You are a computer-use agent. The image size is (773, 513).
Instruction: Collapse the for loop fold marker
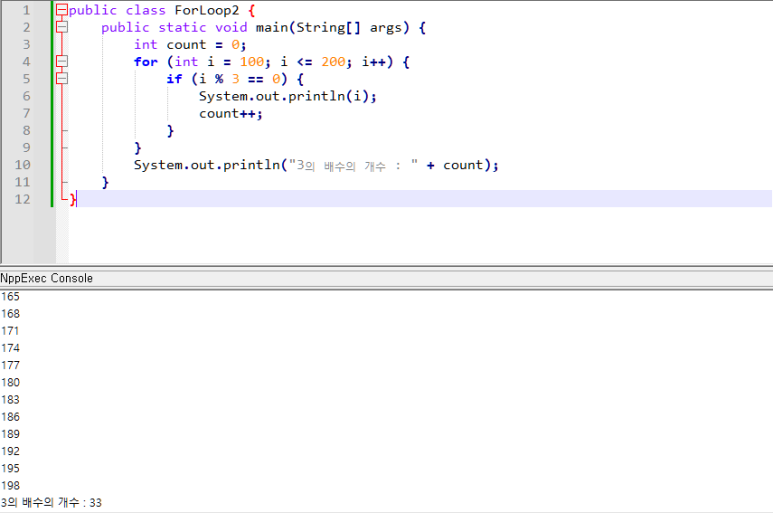pyautogui.click(x=62, y=62)
